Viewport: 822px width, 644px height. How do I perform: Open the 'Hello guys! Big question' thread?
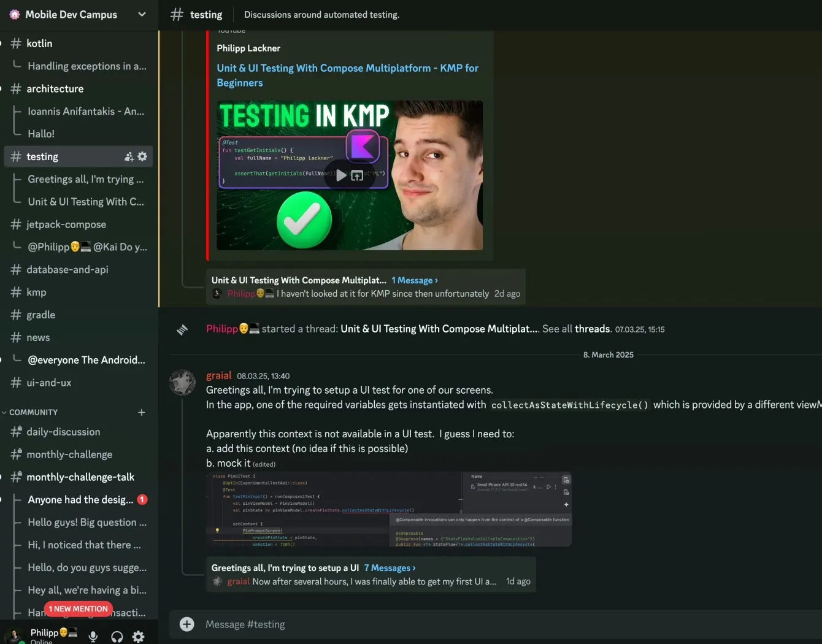tap(86, 523)
